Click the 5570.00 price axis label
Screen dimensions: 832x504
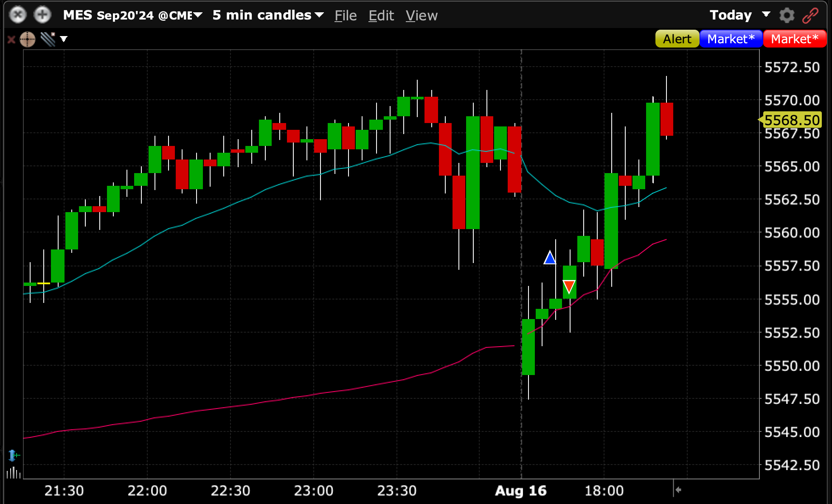pos(792,100)
